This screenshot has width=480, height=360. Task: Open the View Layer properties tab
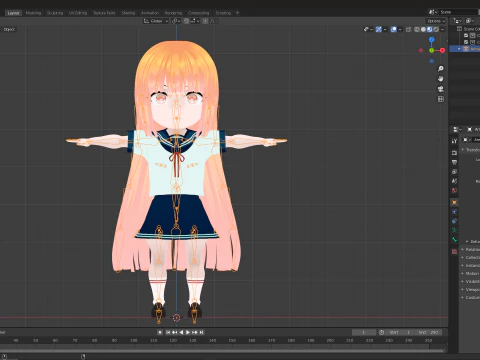(454, 172)
